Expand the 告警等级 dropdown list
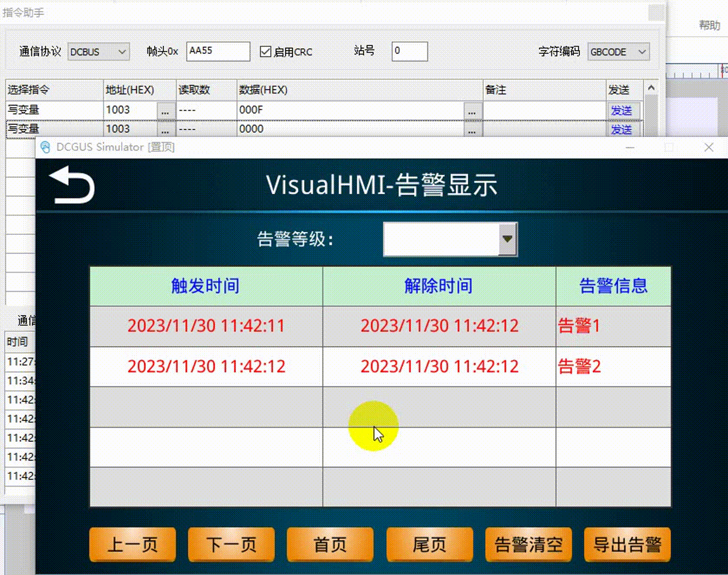The width and height of the screenshot is (728, 575). [507, 239]
